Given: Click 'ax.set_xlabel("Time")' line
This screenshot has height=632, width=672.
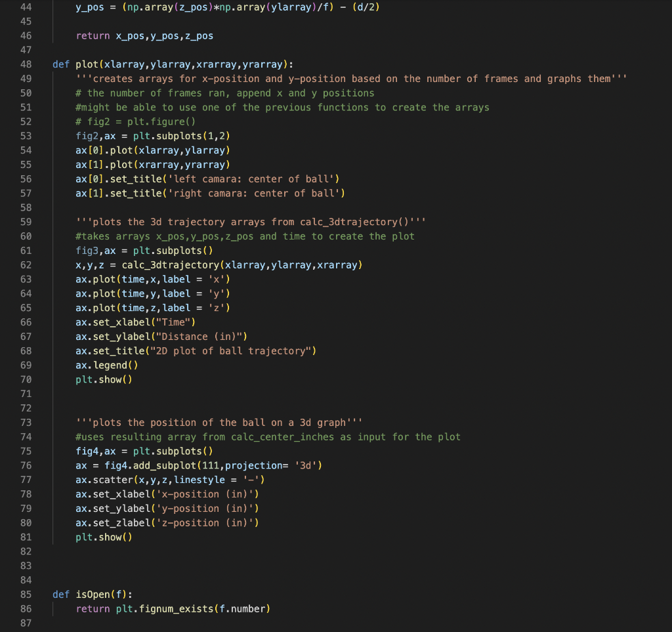Looking at the screenshot, I should point(135,322).
